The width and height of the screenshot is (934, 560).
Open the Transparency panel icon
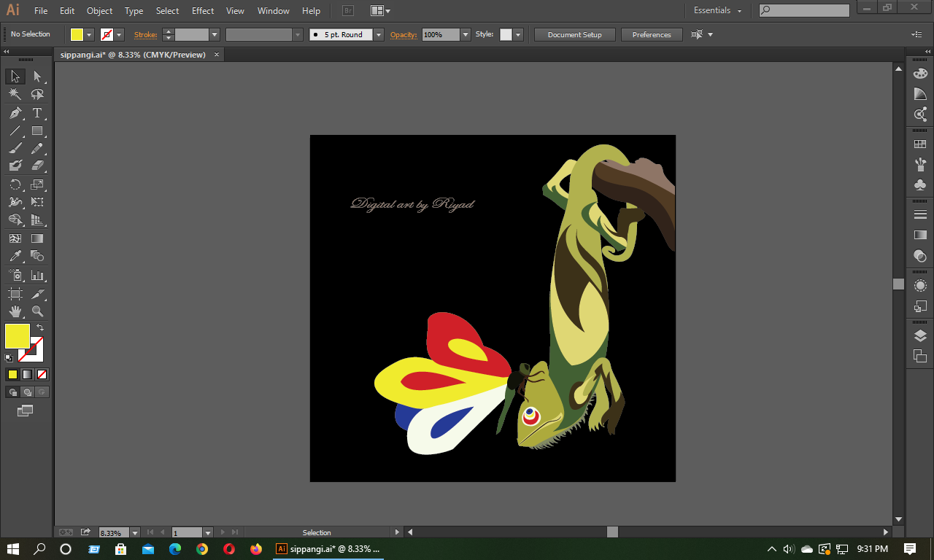[x=920, y=256]
